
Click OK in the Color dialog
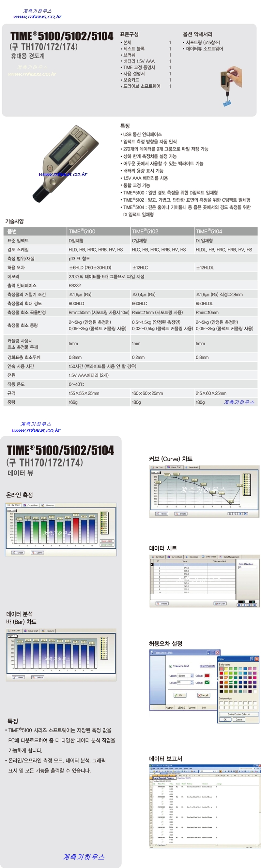pyautogui.click(x=225, y=719)
